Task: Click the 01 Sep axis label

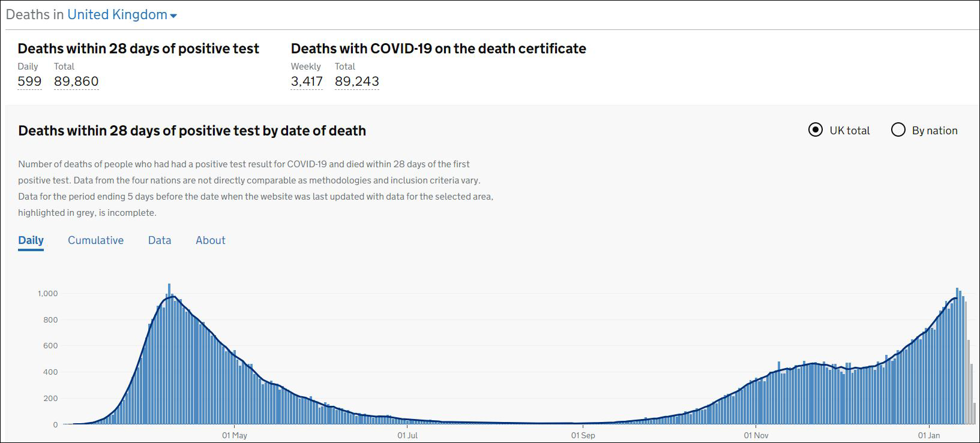Action: (x=583, y=435)
